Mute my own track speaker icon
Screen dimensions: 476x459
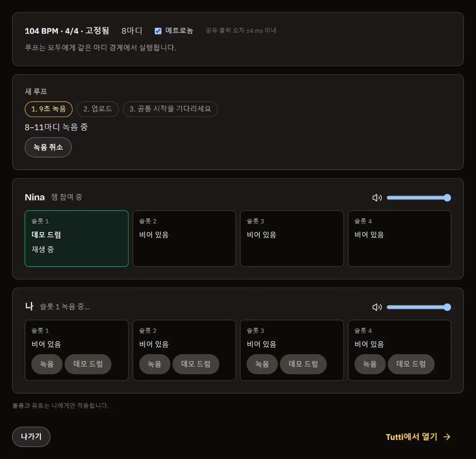click(x=377, y=307)
